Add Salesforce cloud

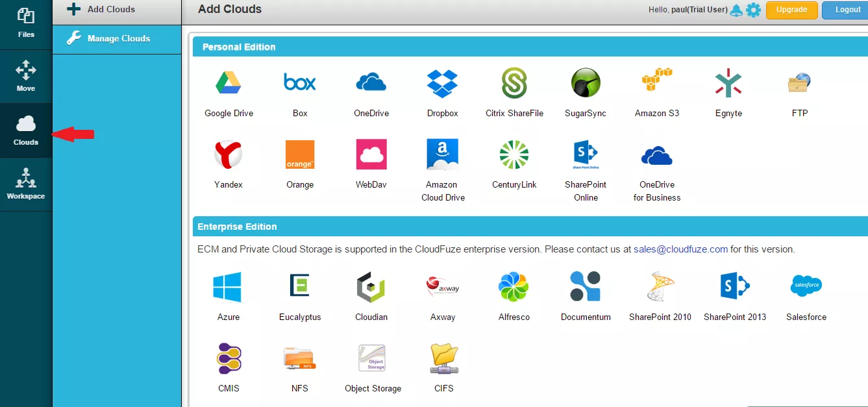pyautogui.click(x=806, y=286)
